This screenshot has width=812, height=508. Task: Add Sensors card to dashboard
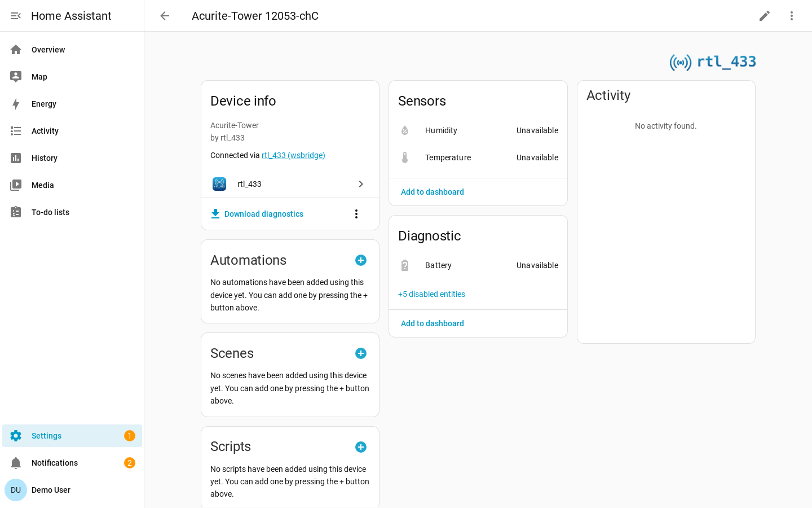coord(433,192)
